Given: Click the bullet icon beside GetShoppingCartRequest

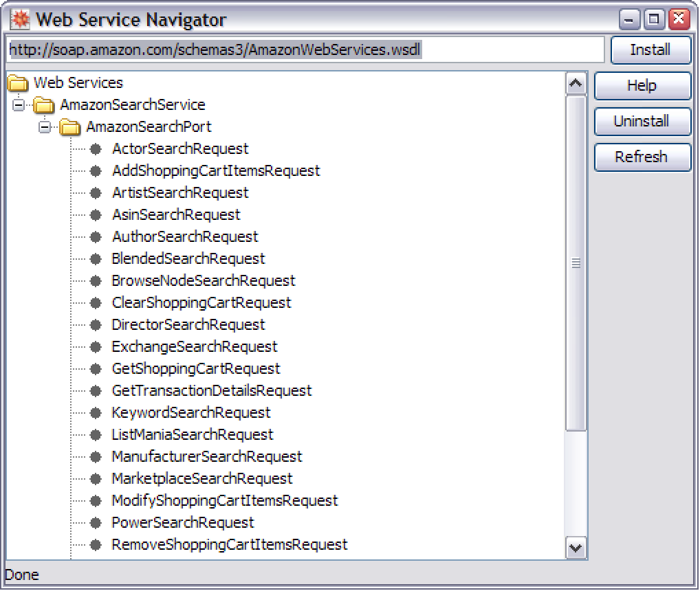Looking at the screenshot, I should 96,369.
